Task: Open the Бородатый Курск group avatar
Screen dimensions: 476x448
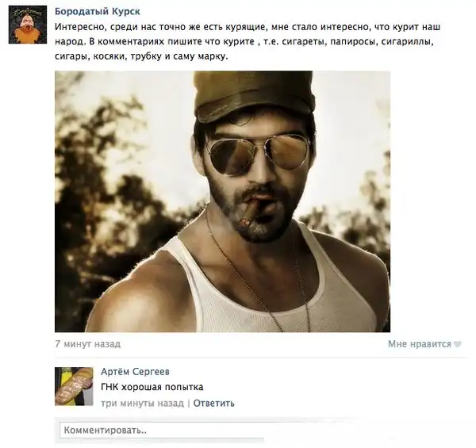Action: tap(28, 25)
